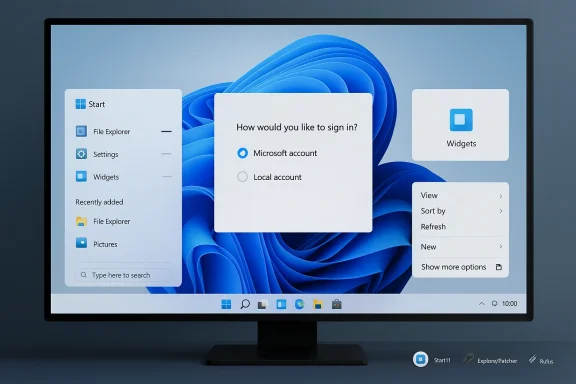Launch Microsoft Edge from taskbar
Viewport: 576px width, 384px height.
click(x=299, y=304)
